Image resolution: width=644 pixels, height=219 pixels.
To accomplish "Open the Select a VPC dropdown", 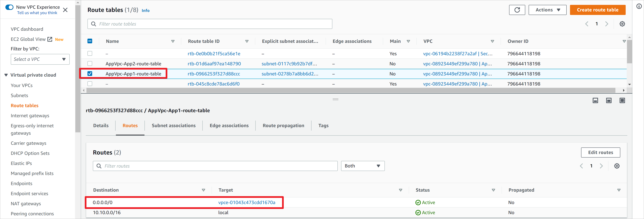I will (x=40, y=59).
